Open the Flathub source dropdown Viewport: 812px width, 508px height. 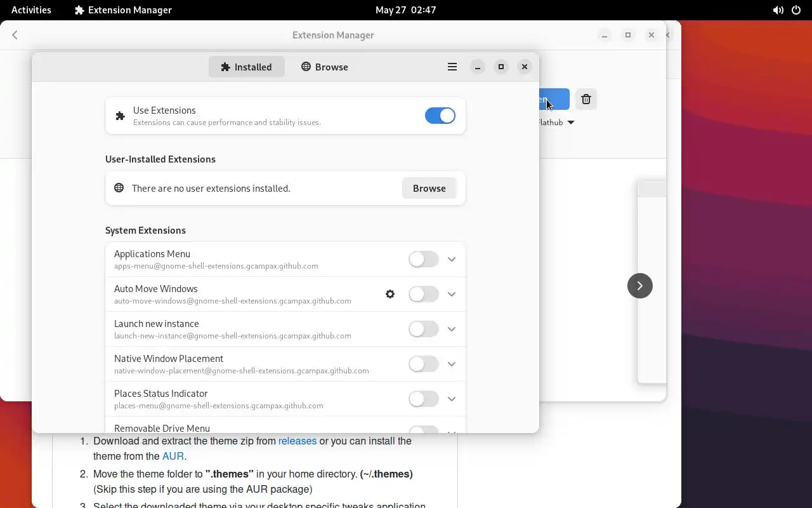coord(557,123)
